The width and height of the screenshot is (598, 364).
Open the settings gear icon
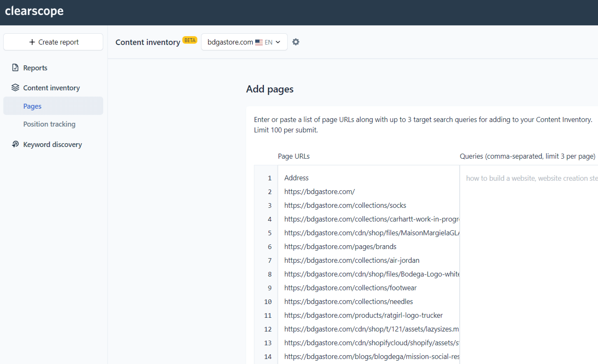click(296, 42)
